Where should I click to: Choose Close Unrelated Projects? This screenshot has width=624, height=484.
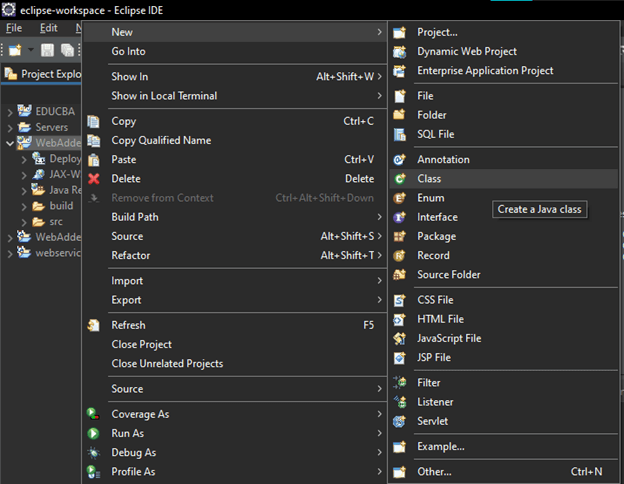[235, 363]
